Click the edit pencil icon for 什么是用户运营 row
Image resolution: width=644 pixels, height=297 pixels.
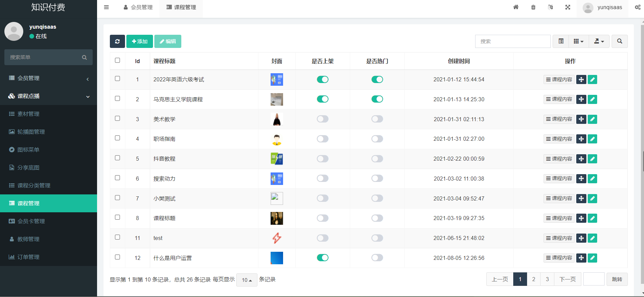[x=592, y=258]
